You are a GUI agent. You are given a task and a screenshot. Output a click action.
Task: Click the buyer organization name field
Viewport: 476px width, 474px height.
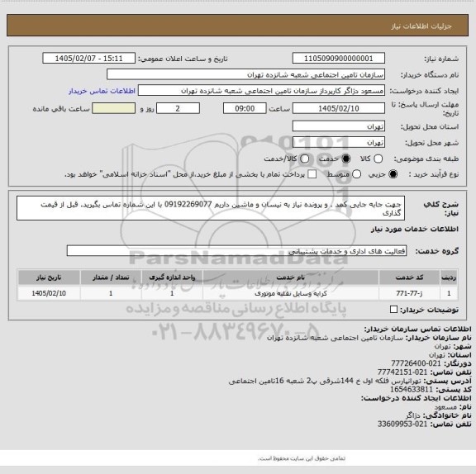[246, 74]
